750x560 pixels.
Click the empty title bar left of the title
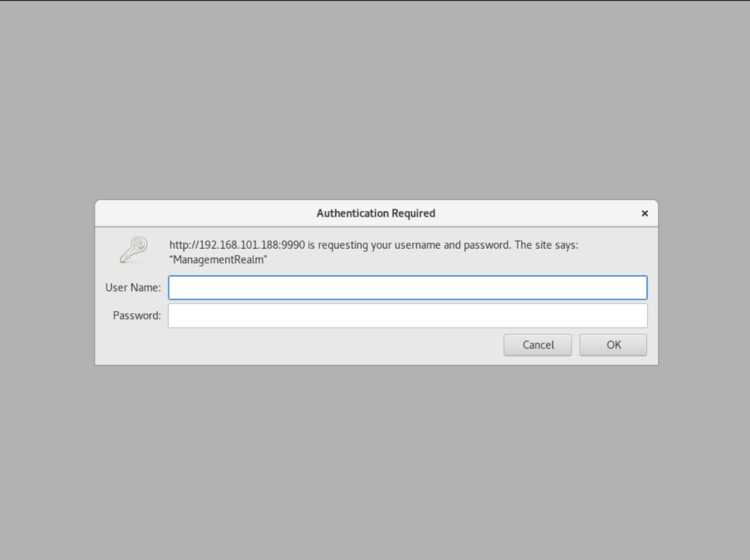[x=201, y=213]
